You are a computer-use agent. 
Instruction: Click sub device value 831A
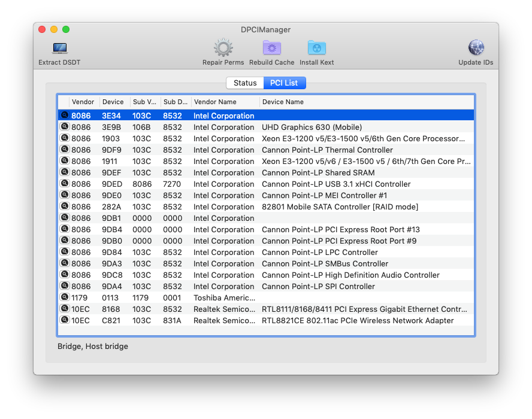coord(172,320)
